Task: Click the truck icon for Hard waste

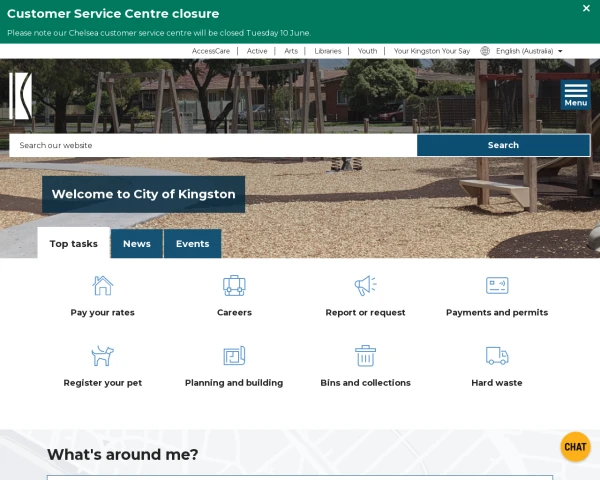Action: tap(497, 356)
